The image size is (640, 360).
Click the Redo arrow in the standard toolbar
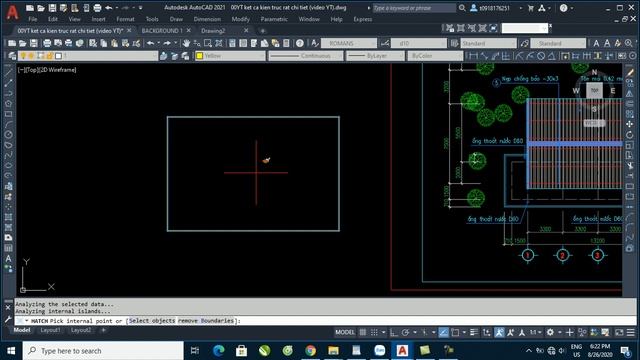[x=167, y=43]
